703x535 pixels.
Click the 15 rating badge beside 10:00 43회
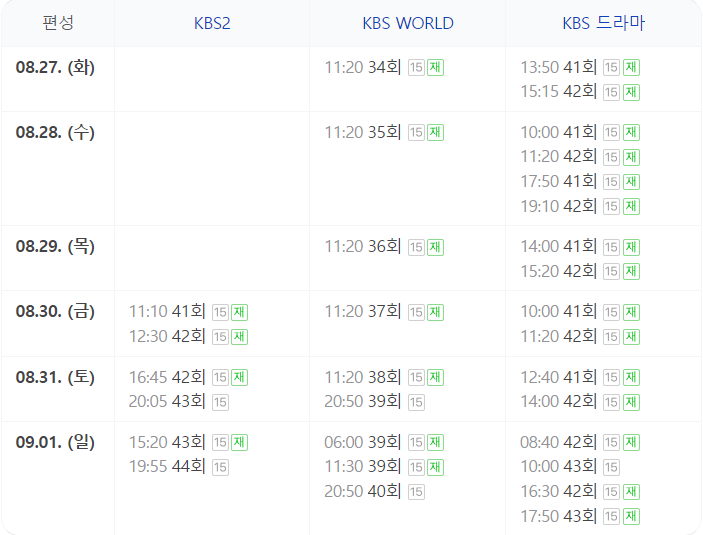tap(612, 467)
